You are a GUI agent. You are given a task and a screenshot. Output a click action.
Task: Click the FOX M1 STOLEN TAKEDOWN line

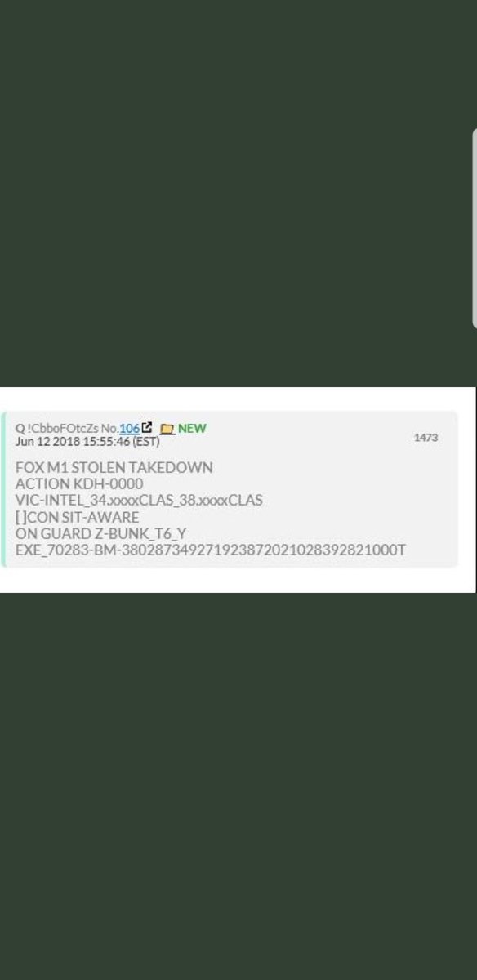coord(114,467)
